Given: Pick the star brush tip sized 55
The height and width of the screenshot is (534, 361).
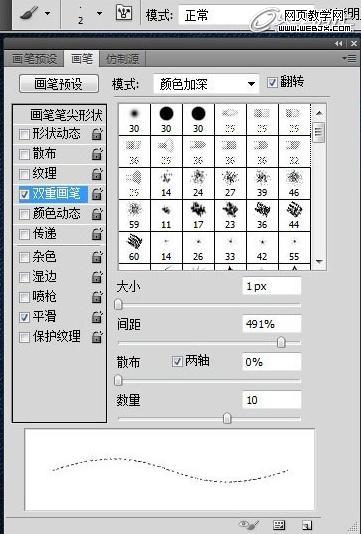Looking at the screenshot, I should click(294, 248).
